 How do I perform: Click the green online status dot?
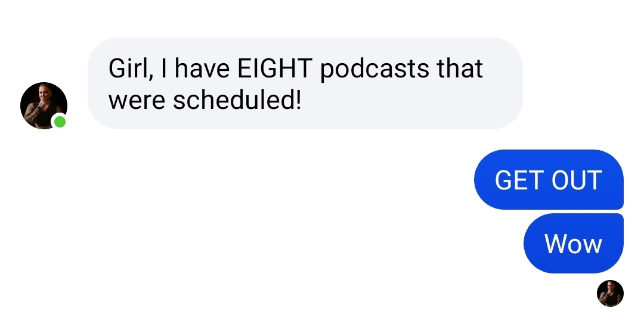tap(60, 122)
